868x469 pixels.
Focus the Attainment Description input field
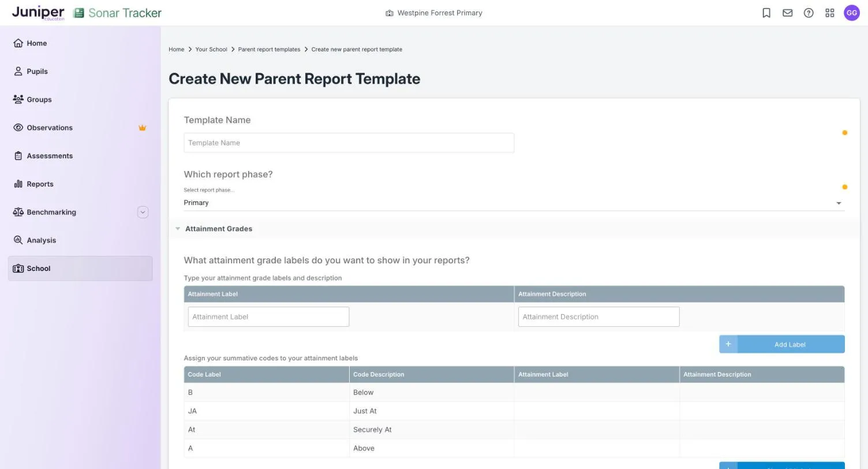click(x=598, y=317)
